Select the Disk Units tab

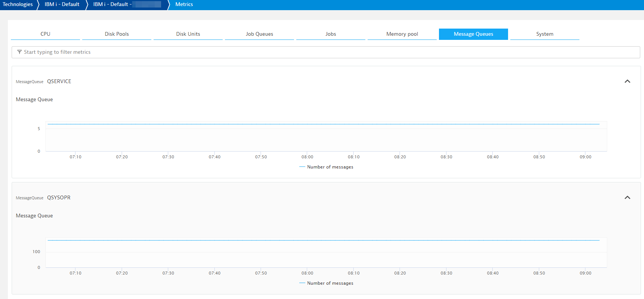pyautogui.click(x=188, y=34)
